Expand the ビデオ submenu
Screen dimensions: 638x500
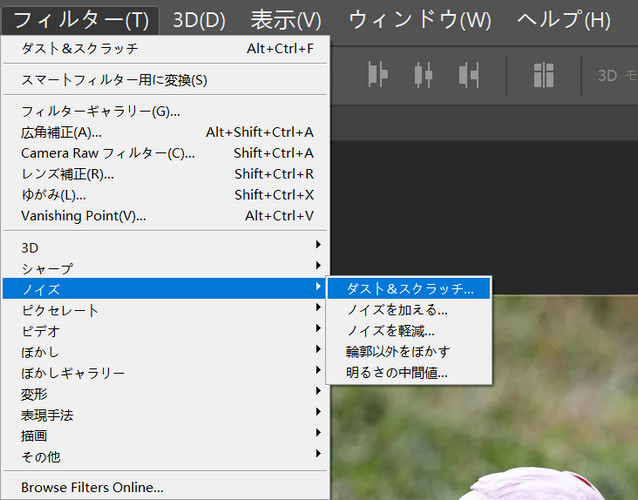(165, 331)
